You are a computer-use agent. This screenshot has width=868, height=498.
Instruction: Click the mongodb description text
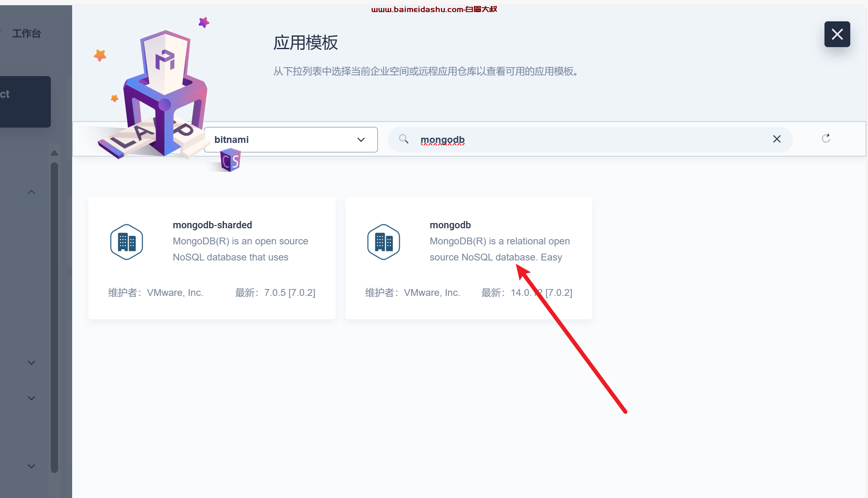point(500,249)
